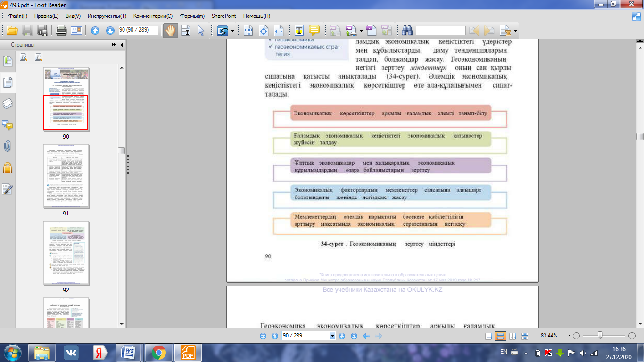Click the document vertical scrollbar handle
Image resolution: width=644 pixels, height=362 pixels.
(x=640, y=137)
